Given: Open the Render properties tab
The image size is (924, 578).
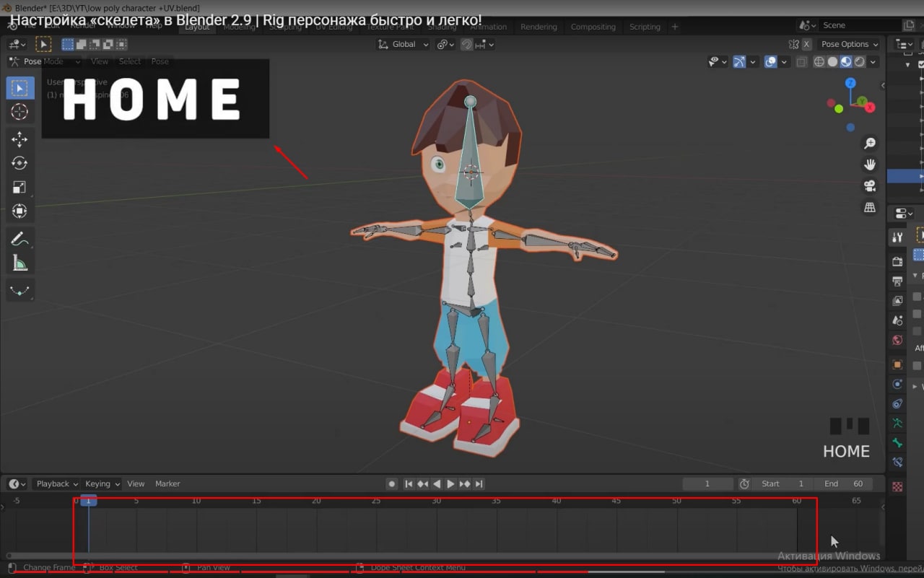Looking at the screenshot, I should (x=897, y=261).
